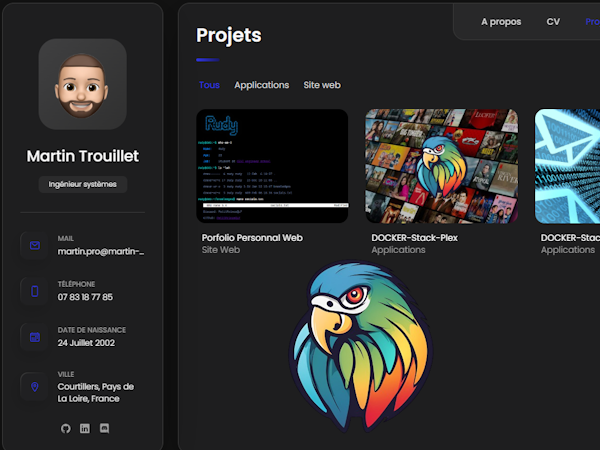This screenshot has height=450, width=600.
Task: Click the Projets page heading
Action: pyautogui.click(x=229, y=35)
